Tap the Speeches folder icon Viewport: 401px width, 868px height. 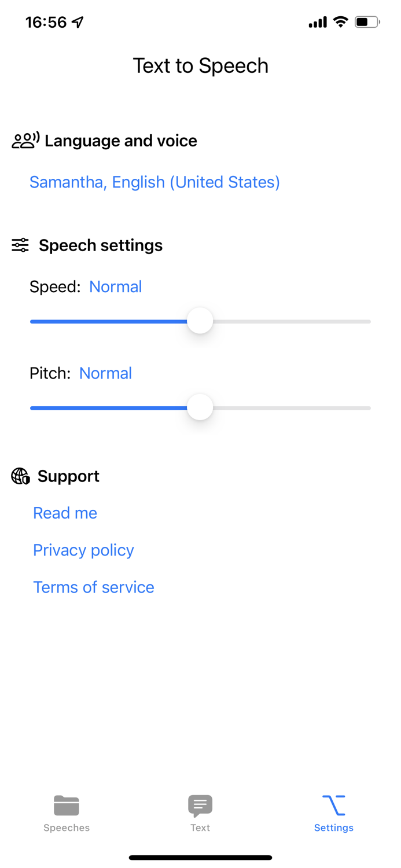coord(66,804)
